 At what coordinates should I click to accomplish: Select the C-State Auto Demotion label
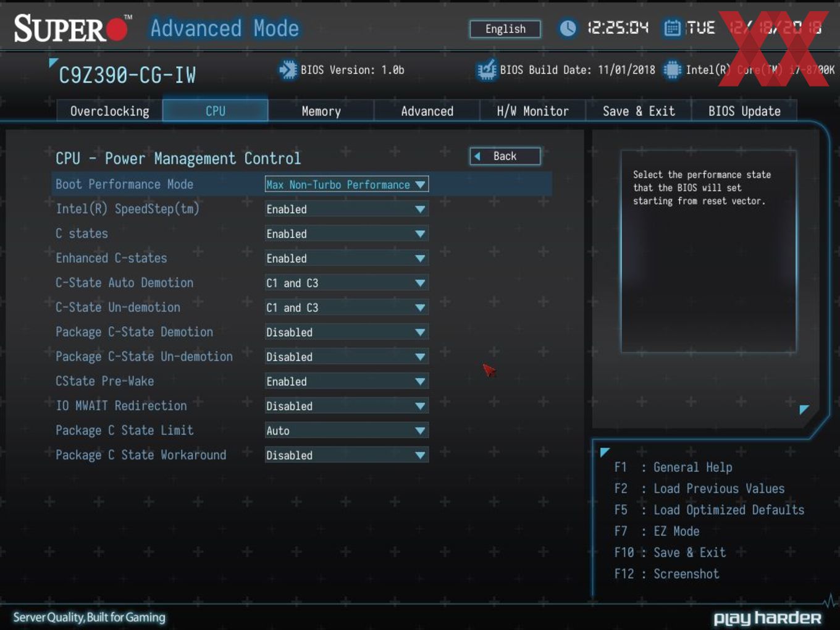click(124, 283)
